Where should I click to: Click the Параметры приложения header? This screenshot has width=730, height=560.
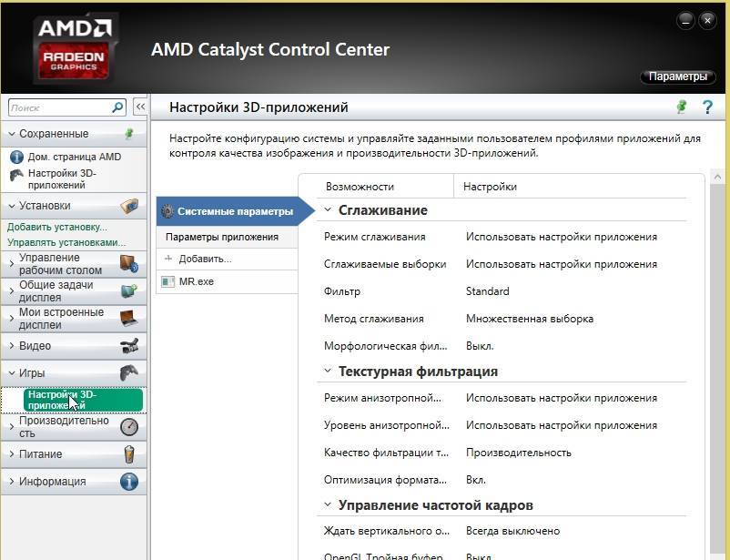[x=221, y=237]
